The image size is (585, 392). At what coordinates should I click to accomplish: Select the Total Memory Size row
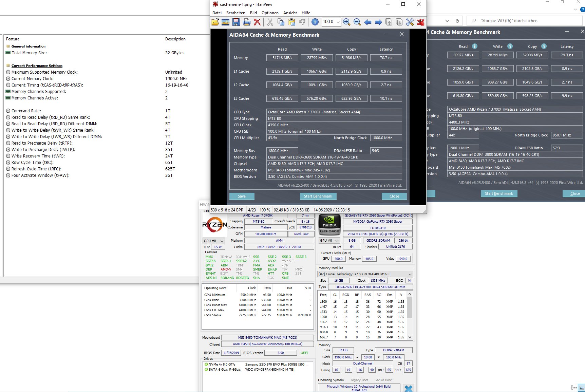[x=107, y=53]
